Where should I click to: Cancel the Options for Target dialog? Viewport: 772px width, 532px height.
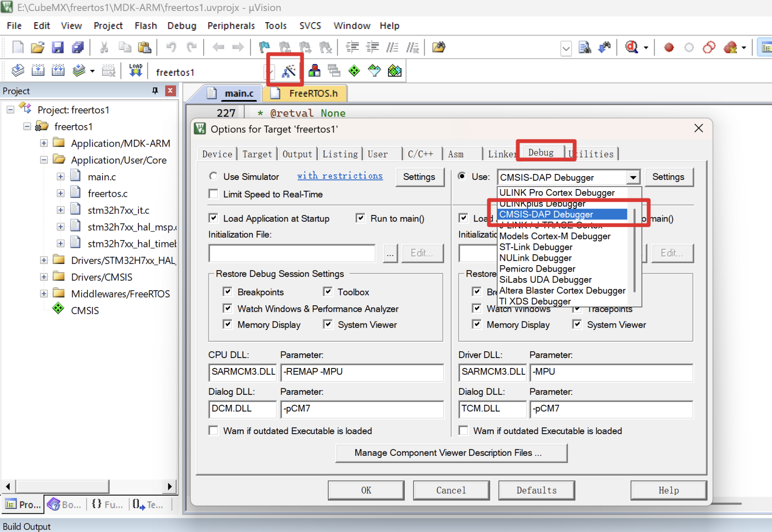451,490
